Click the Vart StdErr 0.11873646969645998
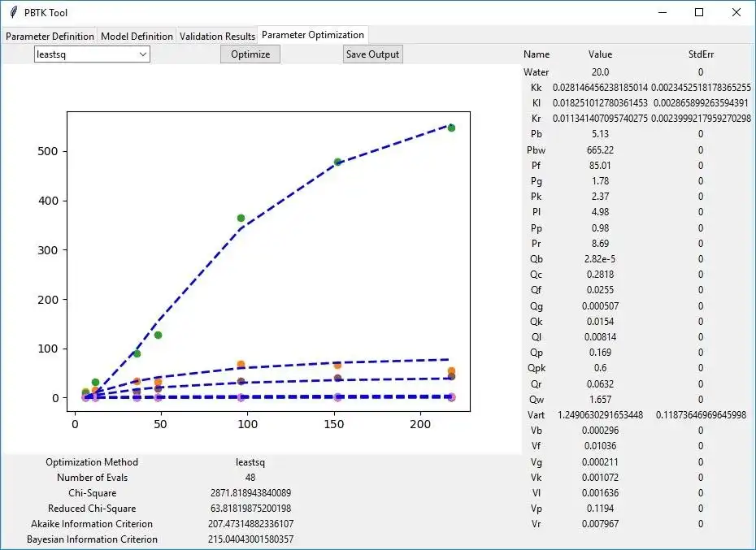756x550 pixels. (701, 415)
